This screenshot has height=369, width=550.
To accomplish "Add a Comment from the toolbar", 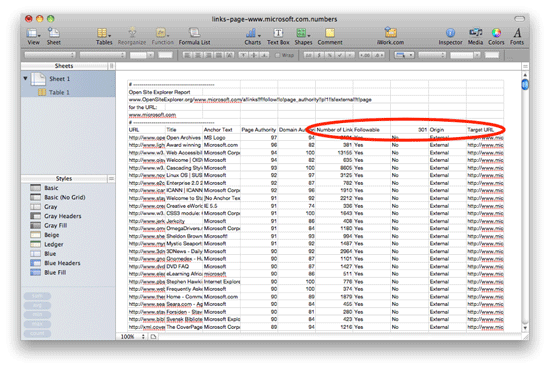I will coord(330,36).
